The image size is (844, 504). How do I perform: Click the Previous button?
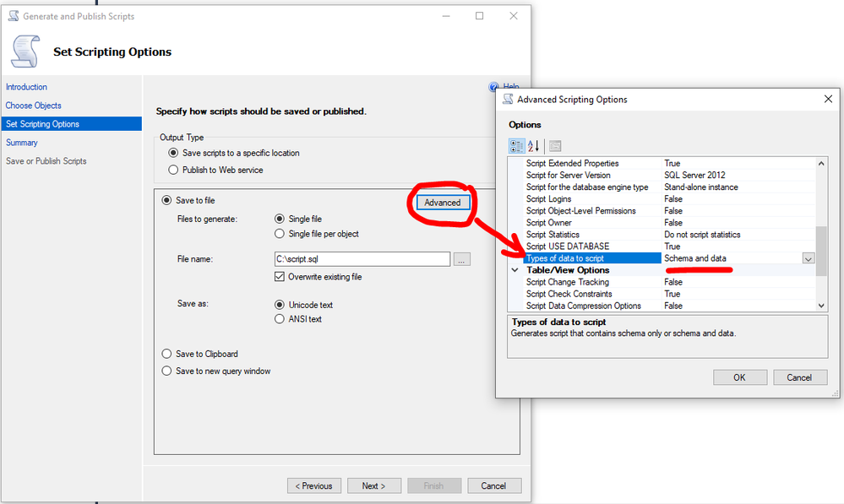pyautogui.click(x=314, y=485)
